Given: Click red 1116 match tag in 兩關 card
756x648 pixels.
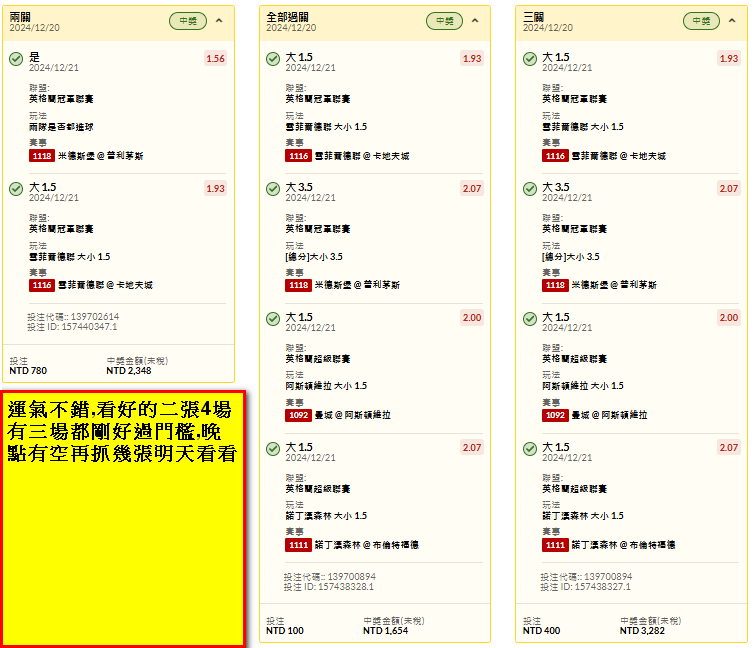Looking at the screenshot, I should click(42, 285).
